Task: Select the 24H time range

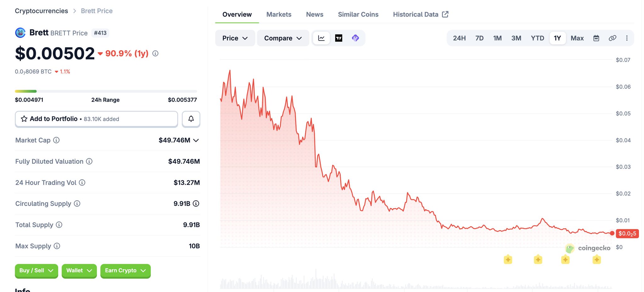Action: point(459,38)
